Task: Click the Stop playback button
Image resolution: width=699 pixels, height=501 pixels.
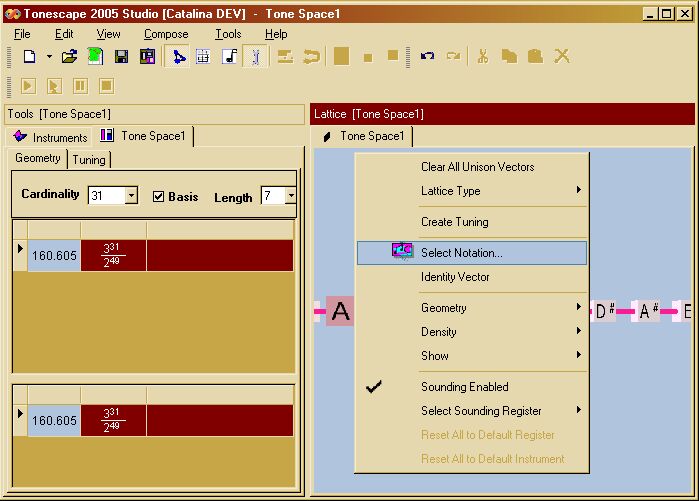Action: pyautogui.click(x=107, y=86)
